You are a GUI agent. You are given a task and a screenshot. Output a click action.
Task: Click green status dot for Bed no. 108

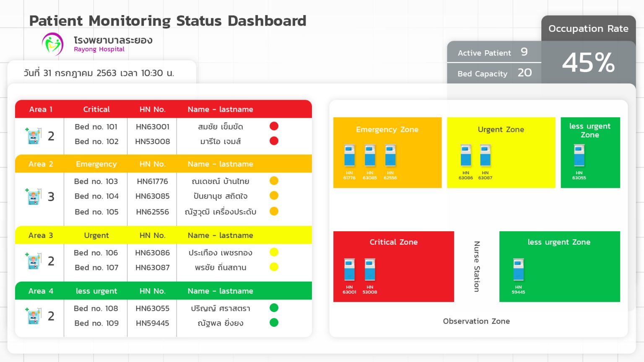click(x=274, y=308)
